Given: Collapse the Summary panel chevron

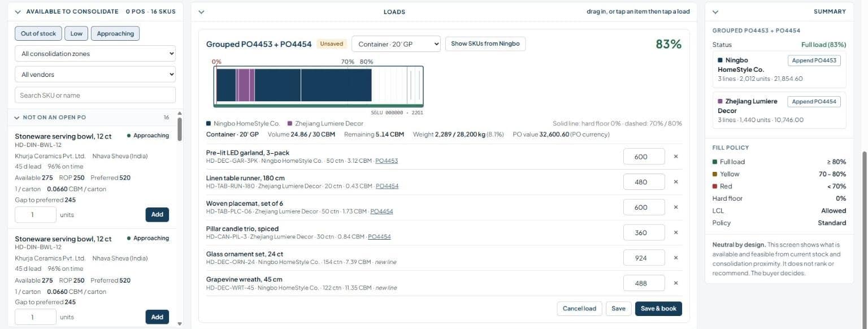Looking at the screenshot, I should [x=715, y=12].
